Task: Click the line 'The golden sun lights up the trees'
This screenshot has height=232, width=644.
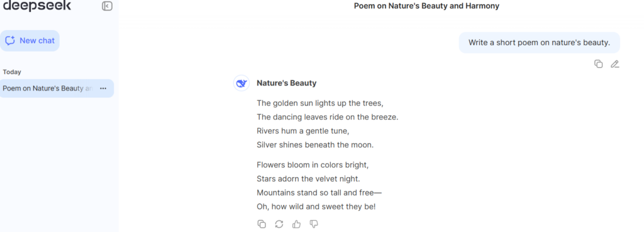Action: point(320,103)
